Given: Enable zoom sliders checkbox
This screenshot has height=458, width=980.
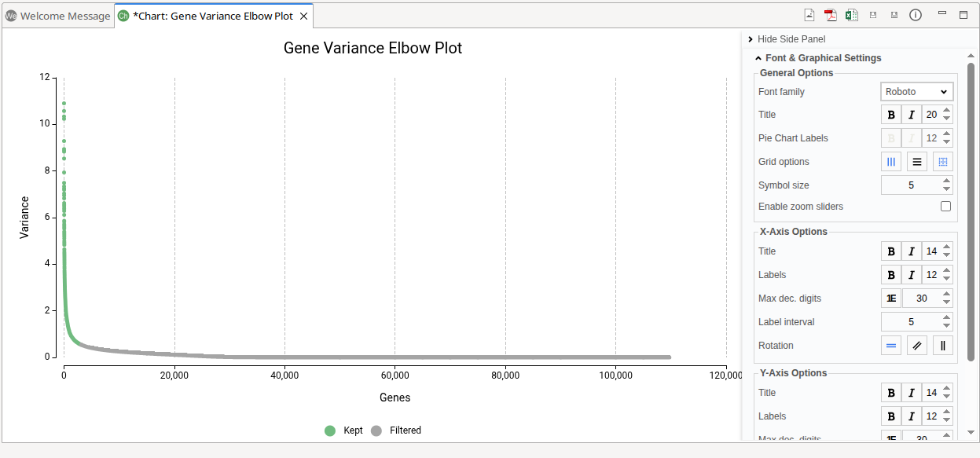Looking at the screenshot, I should point(945,207).
